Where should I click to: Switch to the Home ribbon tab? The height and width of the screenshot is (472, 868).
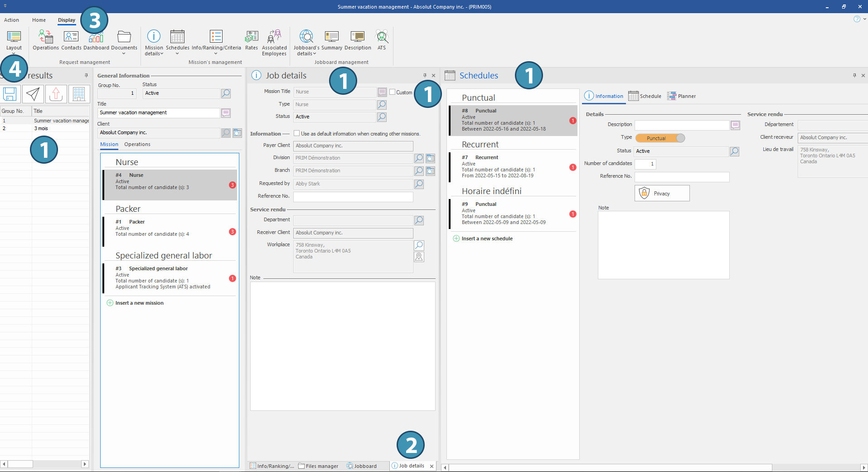pos(39,20)
